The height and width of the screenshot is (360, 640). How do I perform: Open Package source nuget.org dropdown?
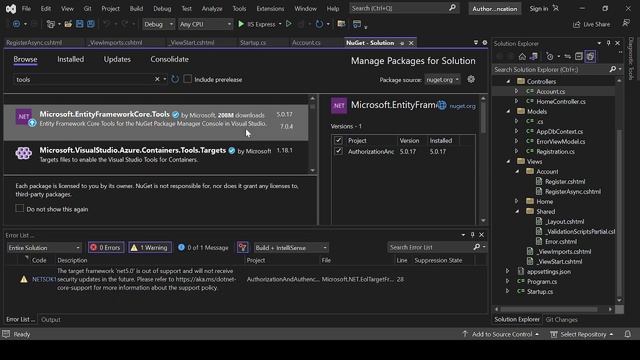pos(442,80)
